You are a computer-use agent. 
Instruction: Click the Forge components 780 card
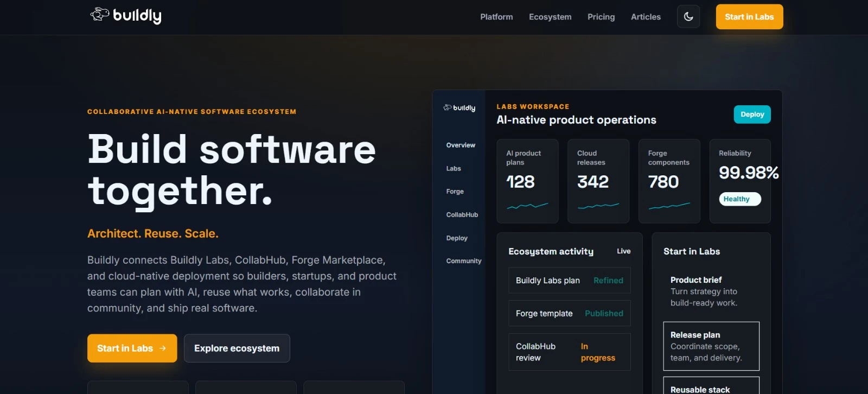coord(669,181)
